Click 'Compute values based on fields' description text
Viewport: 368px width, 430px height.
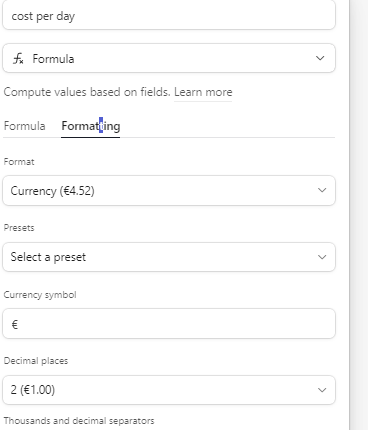tap(87, 92)
